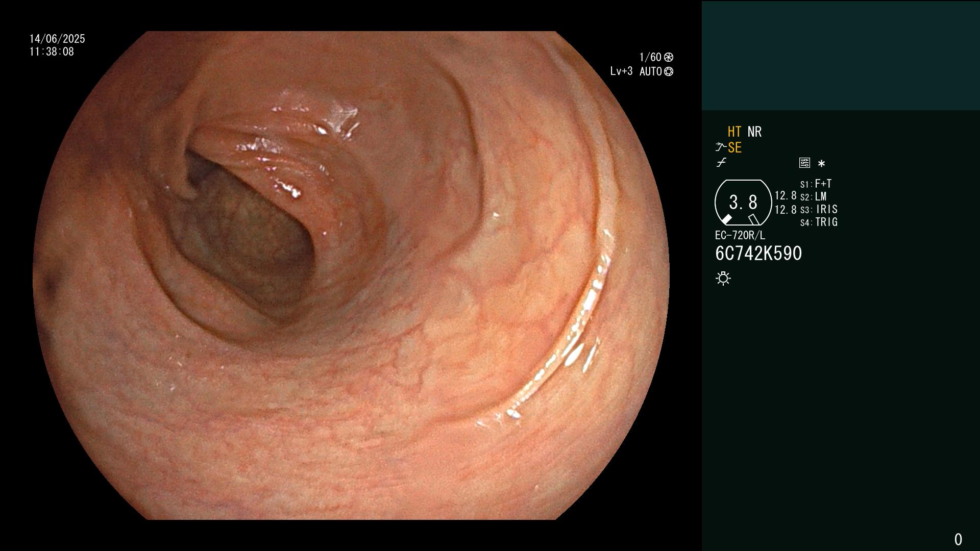Click the S1: F+T switch assignment
The width and height of the screenshot is (980, 551).
click(x=816, y=184)
